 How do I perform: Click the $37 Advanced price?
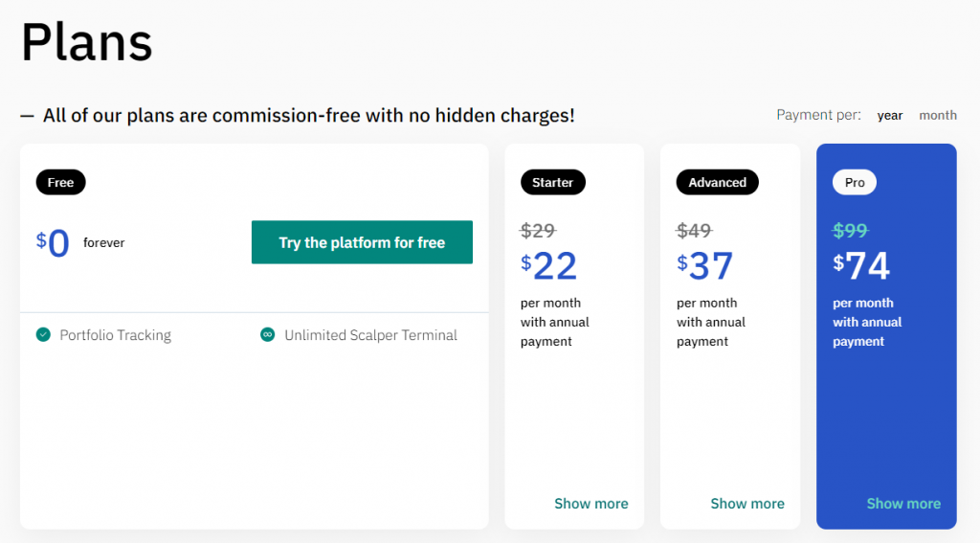point(705,266)
